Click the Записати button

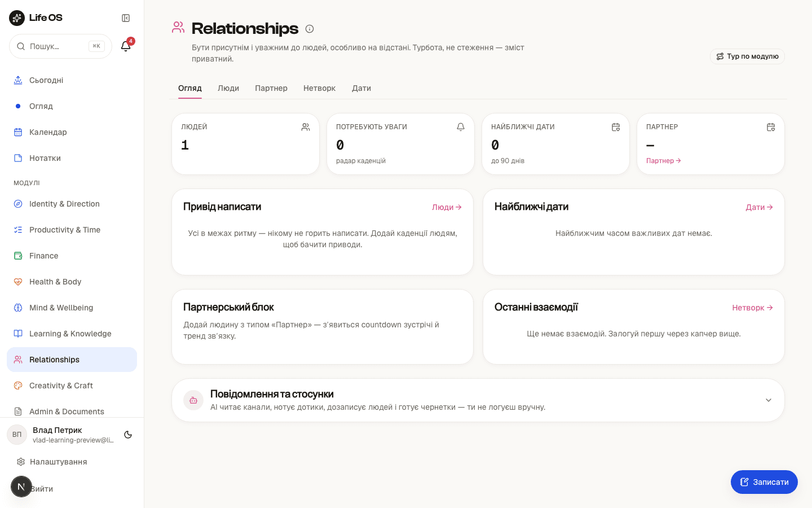(764, 482)
